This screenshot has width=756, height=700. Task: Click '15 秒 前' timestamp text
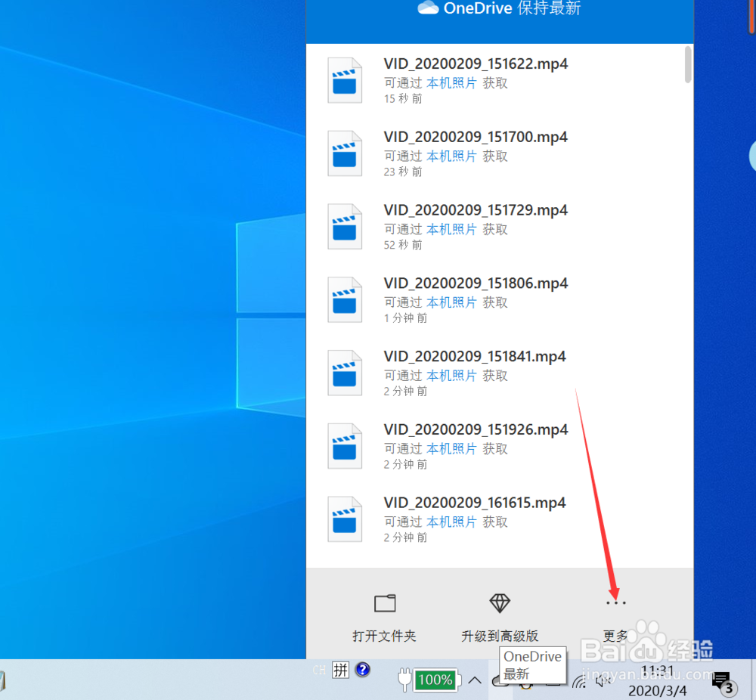[x=403, y=99]
